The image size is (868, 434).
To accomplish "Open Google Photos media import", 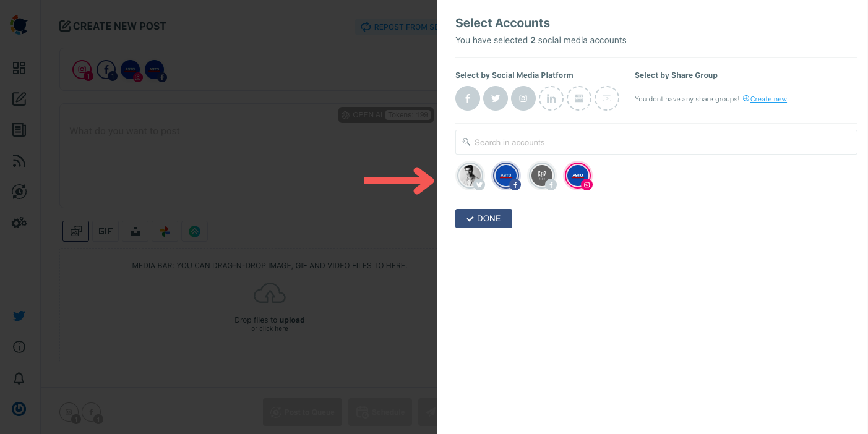I will [165, 231].
